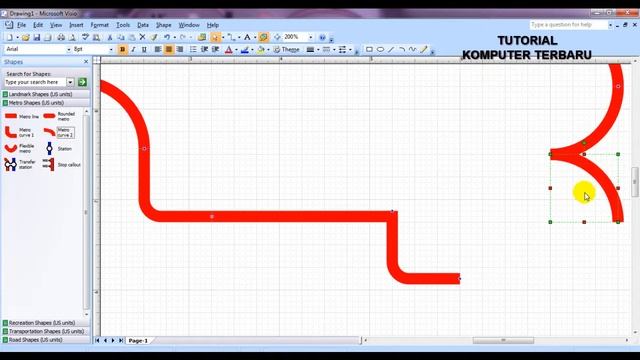
Task: Open Print Preview from the toolbar
Action: pyautogui.click(x=72, y=38)
